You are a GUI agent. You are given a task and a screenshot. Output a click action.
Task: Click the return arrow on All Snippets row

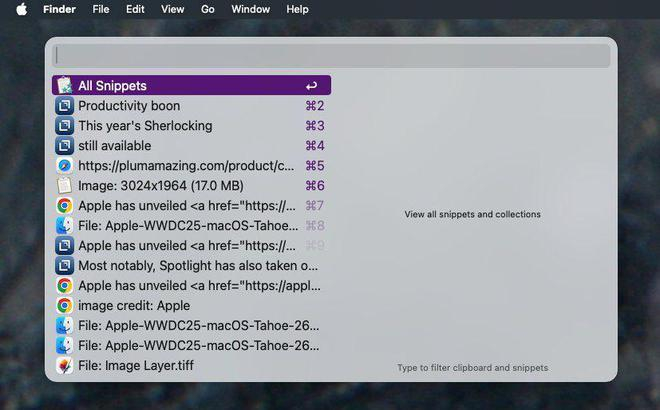point(311,86)
